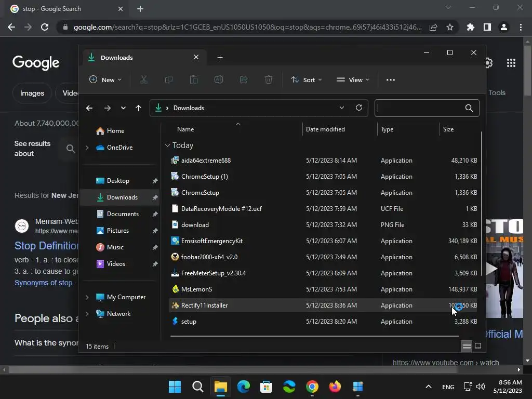
Task: Click the Copy icon in Explorer toolbar
Action: (x=169, y=79)
